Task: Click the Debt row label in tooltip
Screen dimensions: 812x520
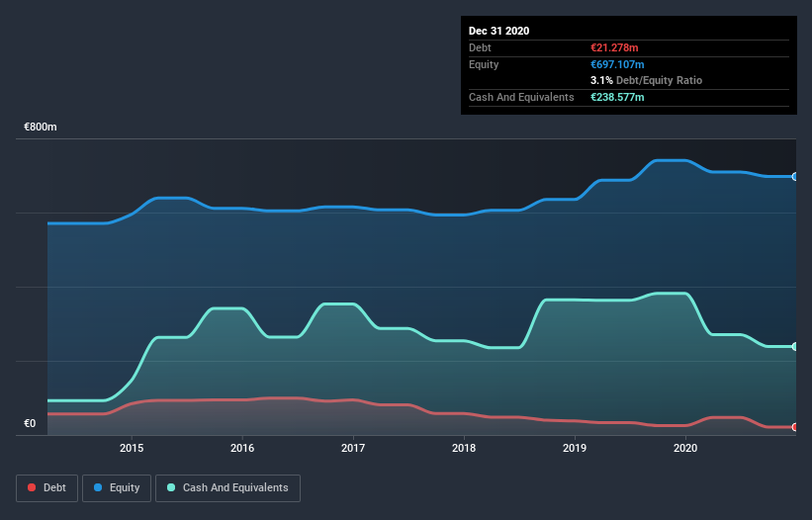Action: (x=480, y=47)
